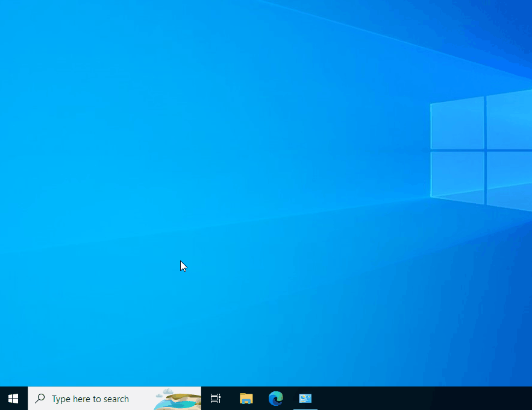Open the weather widget beside the search box
Screen dimensions: 532x410
pyautogui.click(x=180, y=398)
